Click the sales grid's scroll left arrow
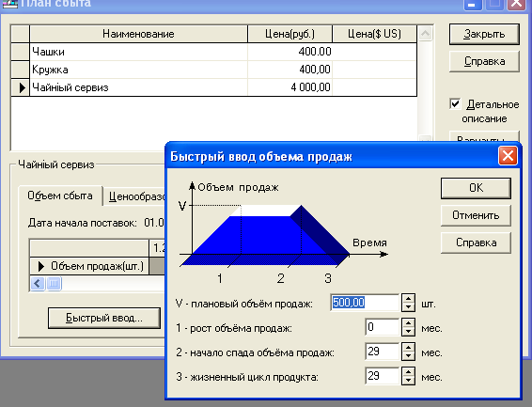The height and width of the screenshot is (407, 532). click(x=38, y=283)
